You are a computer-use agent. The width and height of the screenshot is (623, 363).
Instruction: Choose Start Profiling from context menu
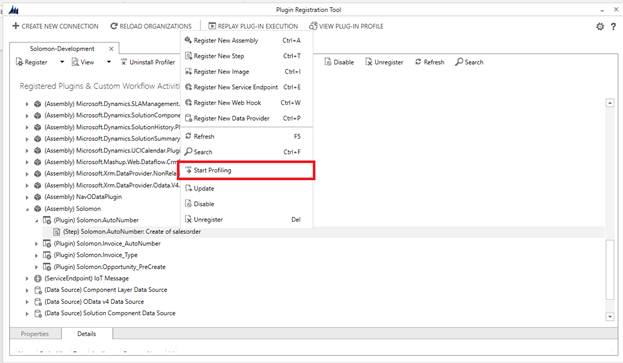pos(246,170)
